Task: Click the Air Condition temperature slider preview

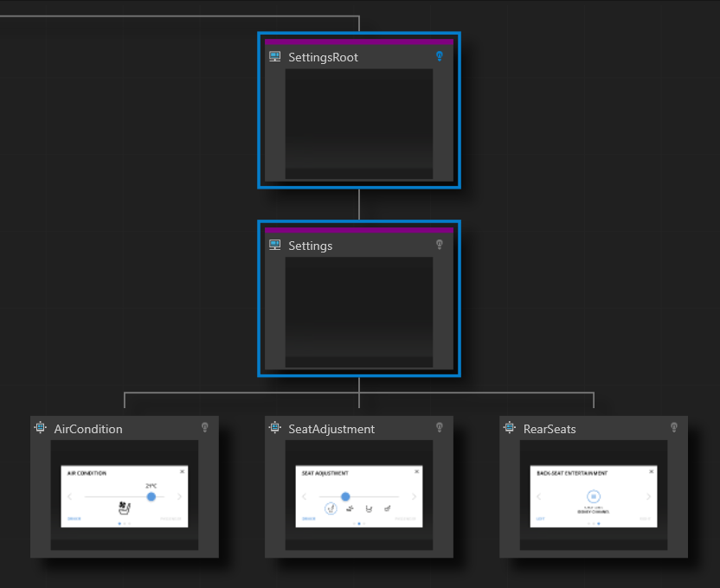Action: pos(125,496)
